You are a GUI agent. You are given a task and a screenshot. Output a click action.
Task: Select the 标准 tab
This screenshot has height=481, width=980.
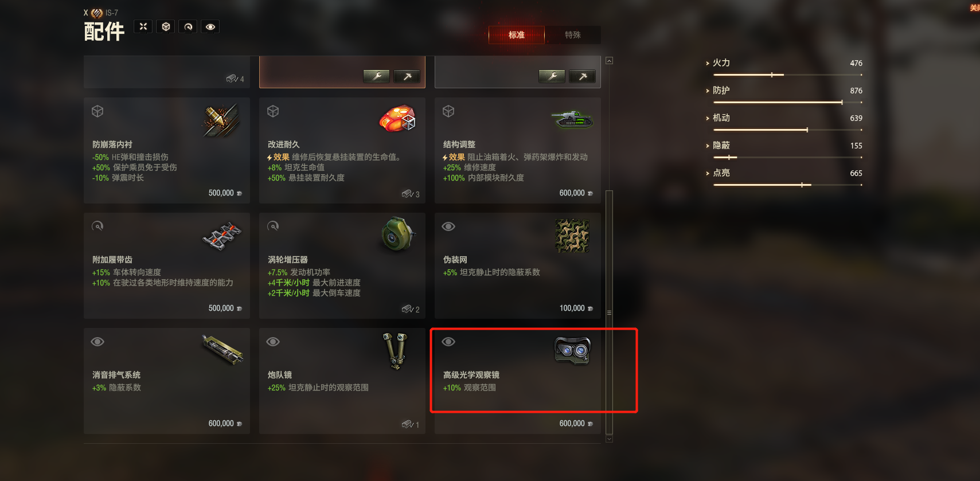tap(516, 35)
